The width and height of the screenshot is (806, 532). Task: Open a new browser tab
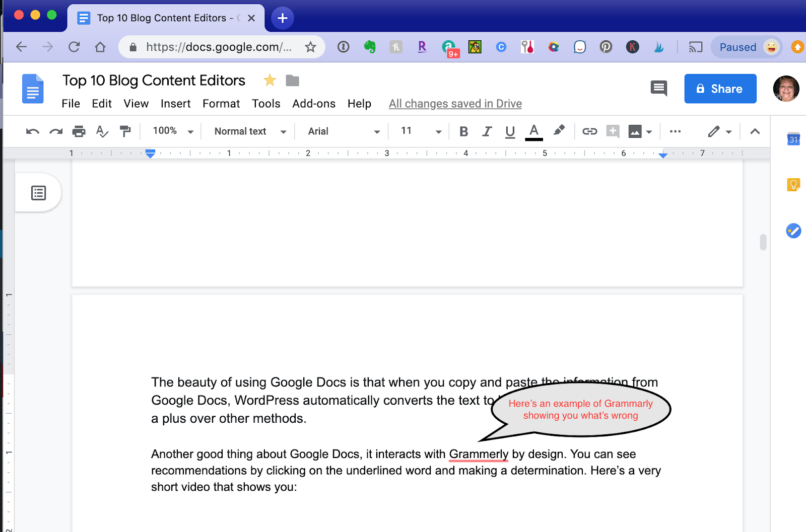point(283,18)
